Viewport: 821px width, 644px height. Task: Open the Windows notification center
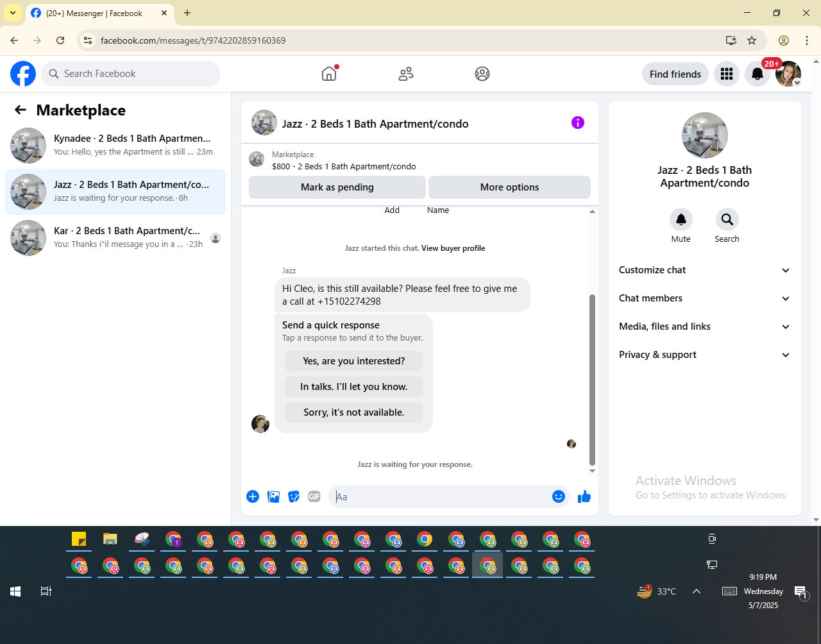point(800,592)
